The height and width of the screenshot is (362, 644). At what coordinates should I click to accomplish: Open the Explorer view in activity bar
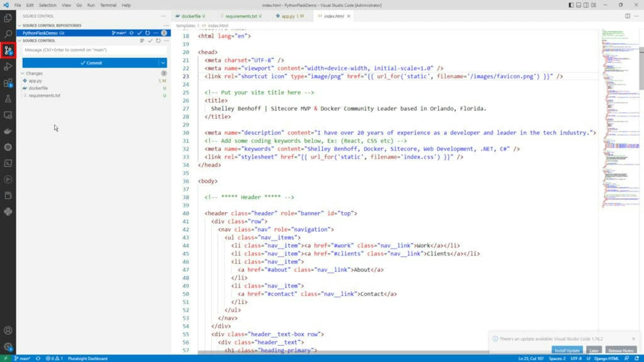(x=8, y=18)
